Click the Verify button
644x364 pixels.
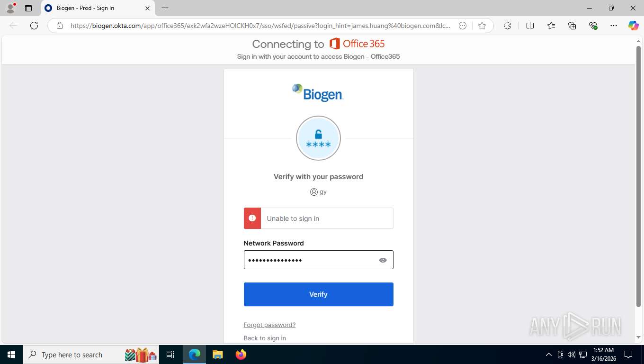pyautogui.click(x=318, y=294)
